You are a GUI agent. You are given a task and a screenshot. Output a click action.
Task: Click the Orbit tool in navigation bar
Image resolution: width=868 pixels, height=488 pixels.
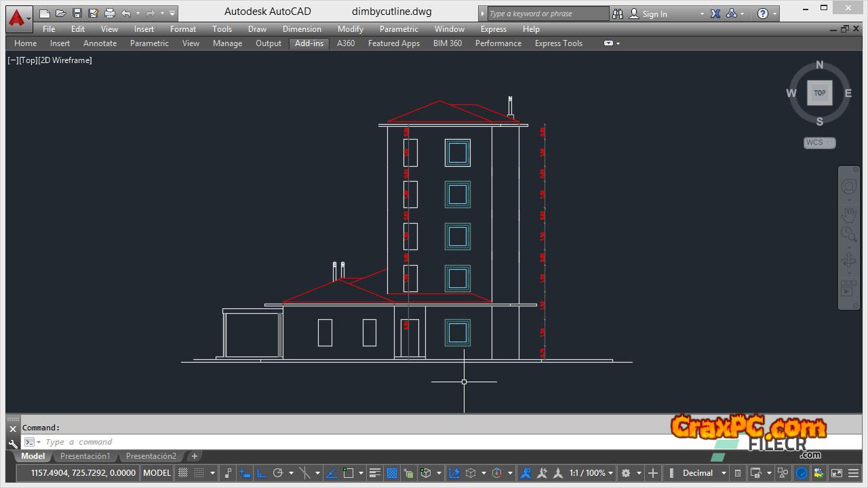click(848, 262)
